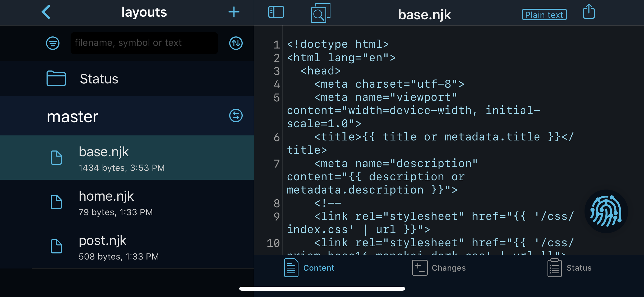Click filename symbol or text search field
This screenshot has width=644, height=297.
coord(144,42)
